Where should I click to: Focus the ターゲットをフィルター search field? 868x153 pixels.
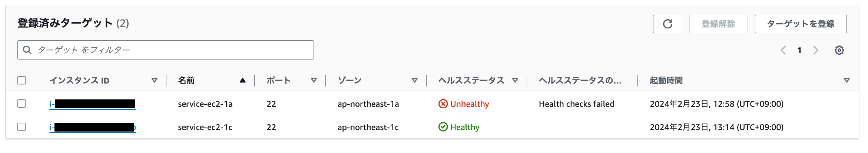click(170, 50)
